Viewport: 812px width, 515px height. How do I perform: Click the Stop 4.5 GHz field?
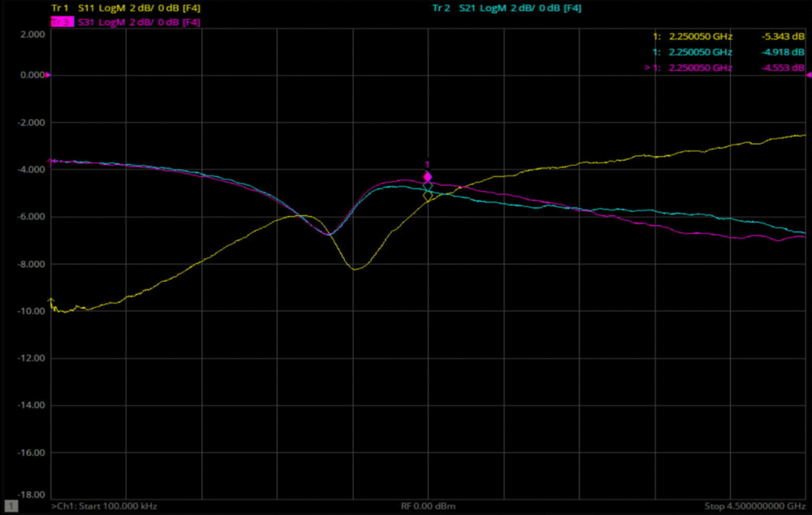754,505
